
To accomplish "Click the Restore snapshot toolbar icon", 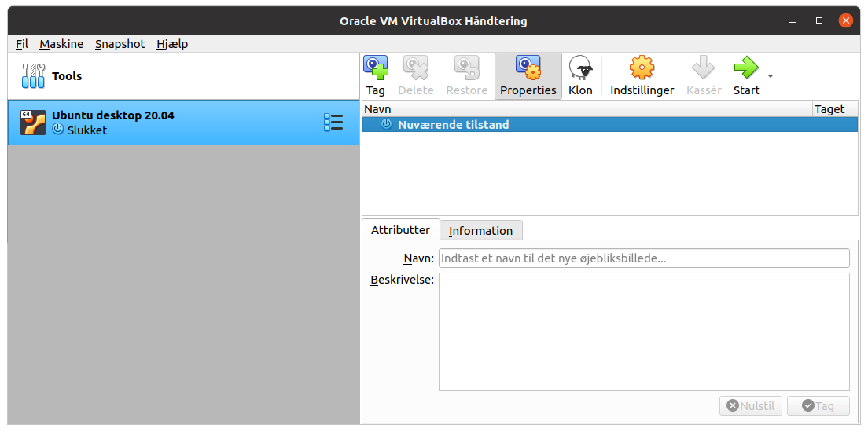I will (467, 68).
